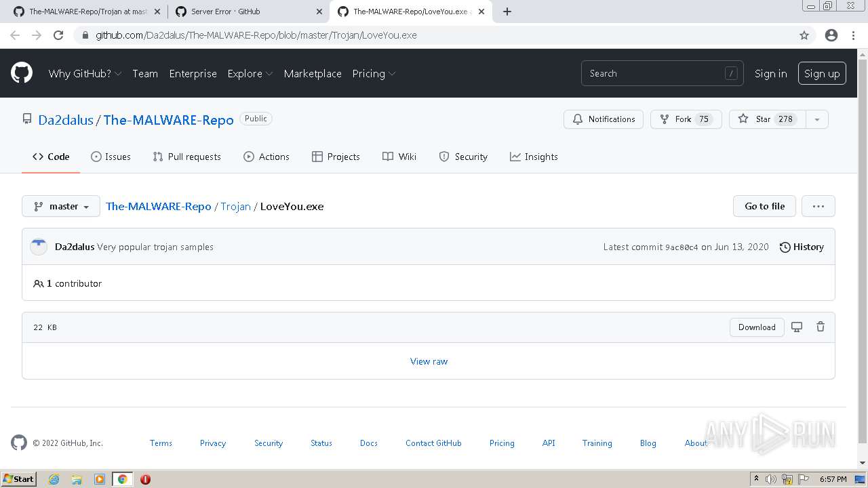Open file in GitHub Desktop icon
Screen dimensions: 868x488
pos(797,327)
